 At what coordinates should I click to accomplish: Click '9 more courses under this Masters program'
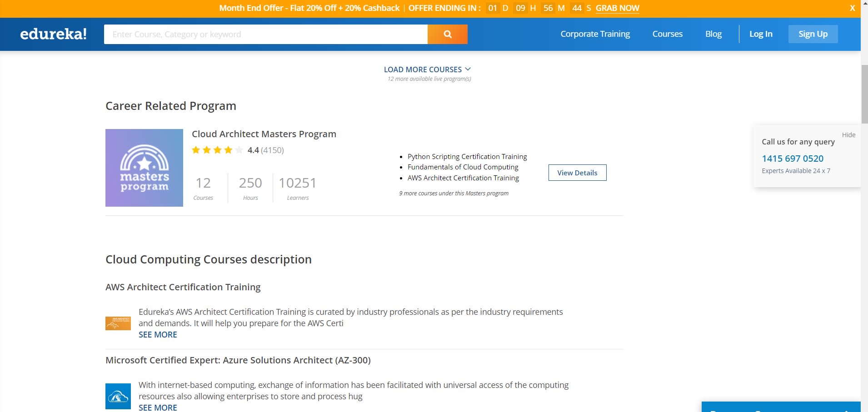point(454,194)
